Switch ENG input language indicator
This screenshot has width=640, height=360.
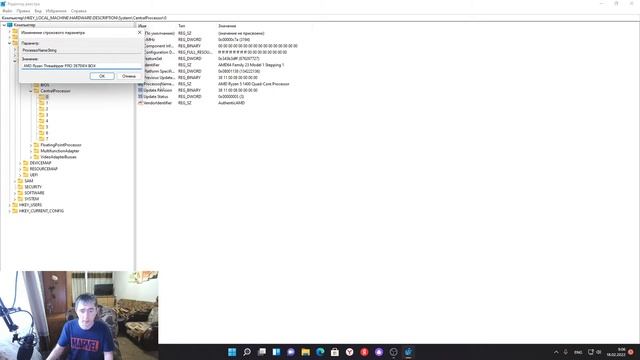[x=578, y=352]
